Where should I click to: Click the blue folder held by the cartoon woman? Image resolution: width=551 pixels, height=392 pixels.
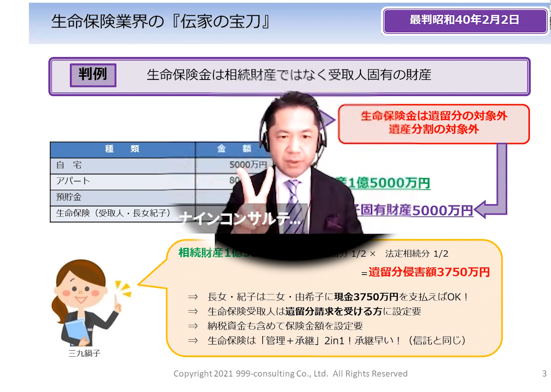tap(77, 330)
